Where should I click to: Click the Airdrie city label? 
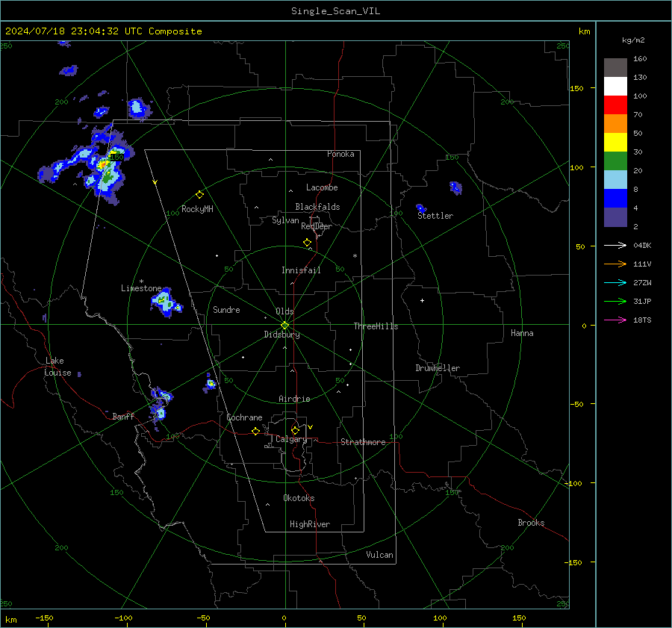click(x=294, y=399)
